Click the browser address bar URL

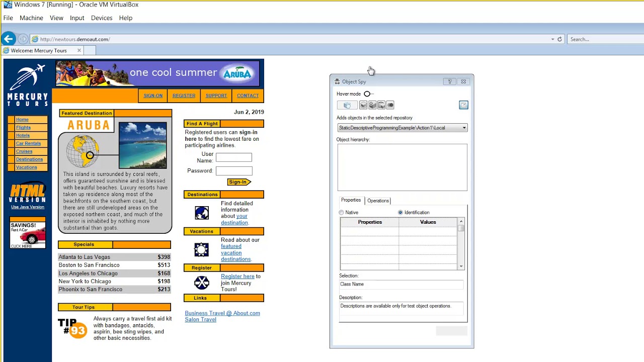pos(75,39)
